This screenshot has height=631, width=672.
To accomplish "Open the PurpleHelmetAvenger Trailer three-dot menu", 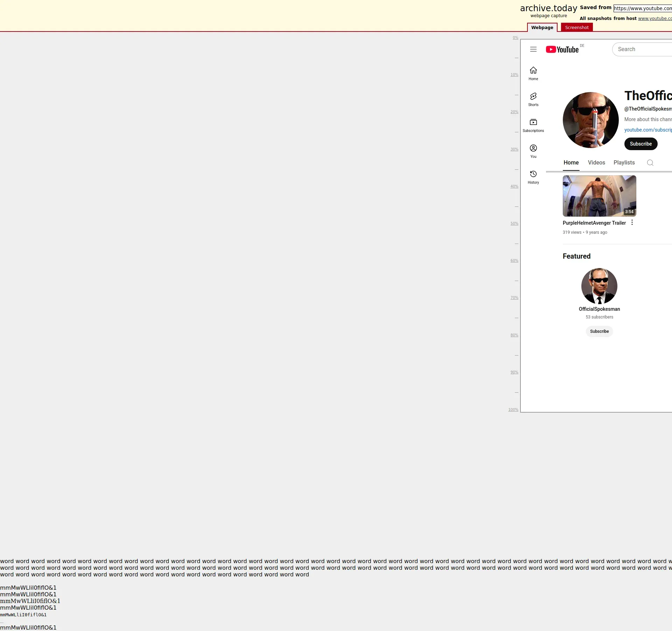I will pos(632,223).
